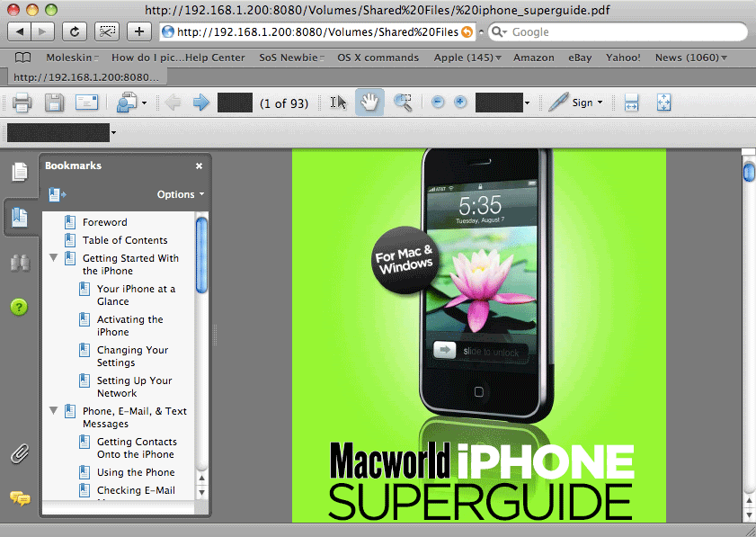Open Using the Phone bookmark
The width and height of the screenshot is (756, 537).
coord(136,472)
